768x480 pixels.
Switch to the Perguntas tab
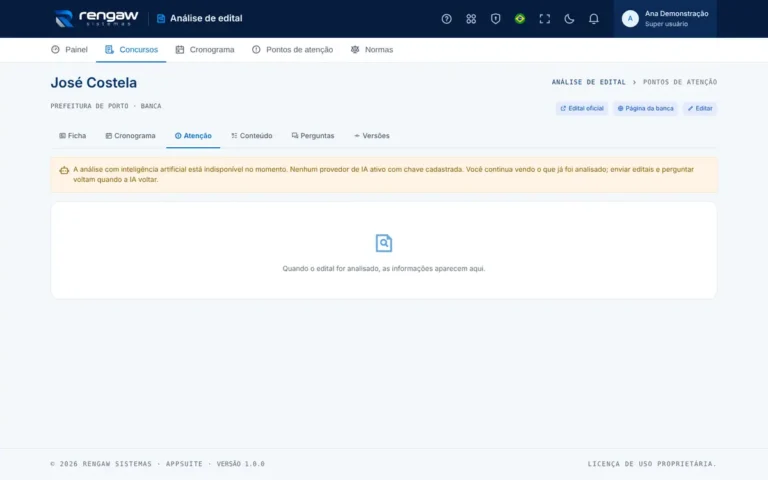313,136
